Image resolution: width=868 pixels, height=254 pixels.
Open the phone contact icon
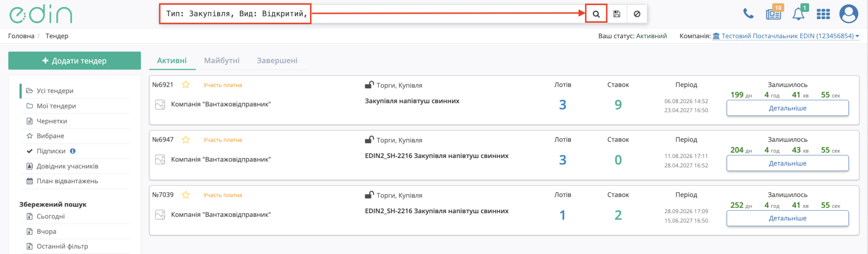point(748,14)
